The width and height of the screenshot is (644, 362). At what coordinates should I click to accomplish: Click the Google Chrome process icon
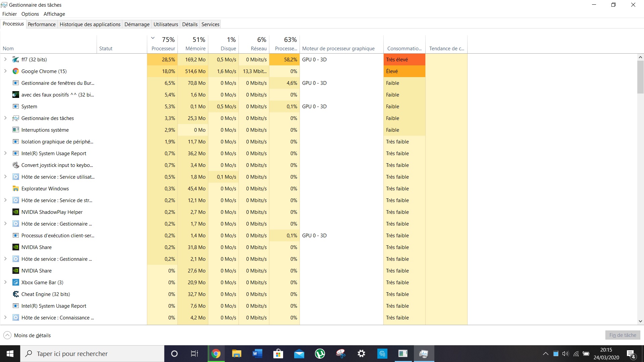point(15,71)
